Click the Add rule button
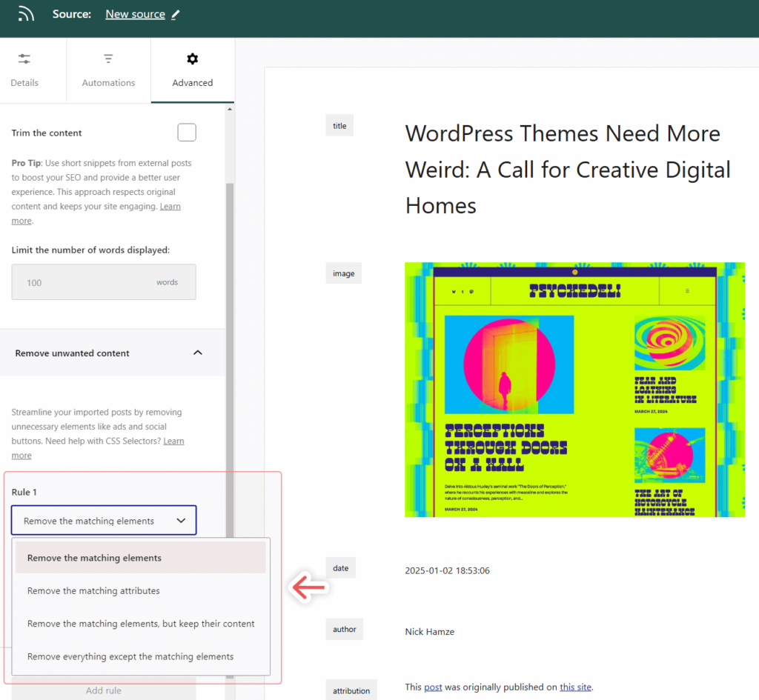759x700 pixels. click(x=103, y=690)
